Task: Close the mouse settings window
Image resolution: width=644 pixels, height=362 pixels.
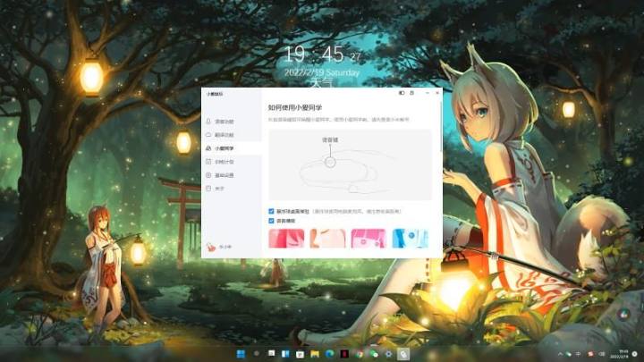Action: pyautogui.click(x=437, y=93)
